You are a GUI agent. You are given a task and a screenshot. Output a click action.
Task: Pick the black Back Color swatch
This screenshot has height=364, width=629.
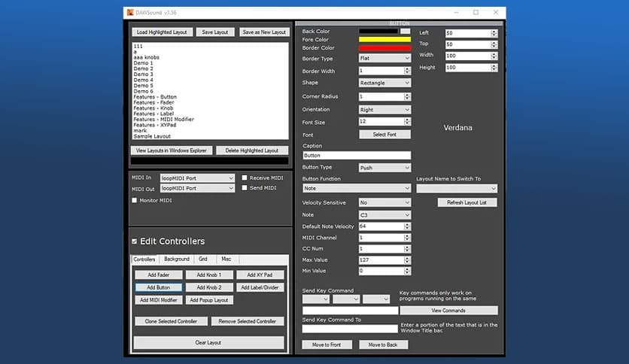(x=378, y=32)
